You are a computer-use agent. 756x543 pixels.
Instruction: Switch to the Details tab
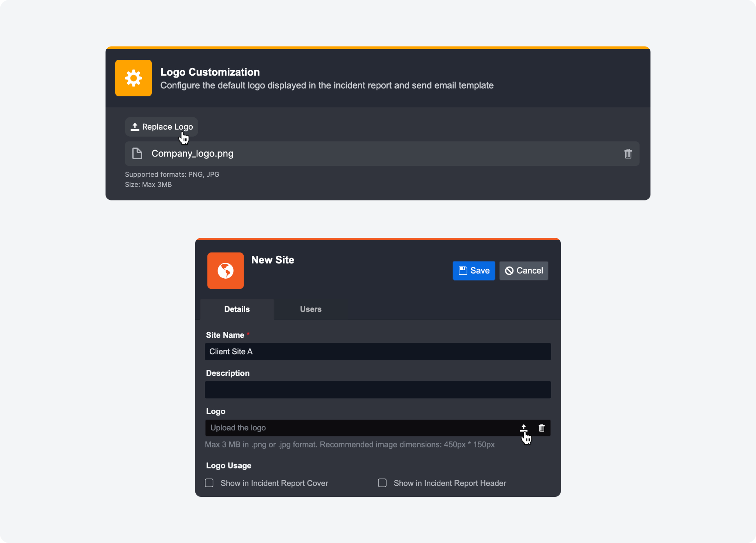click(237, 309)
